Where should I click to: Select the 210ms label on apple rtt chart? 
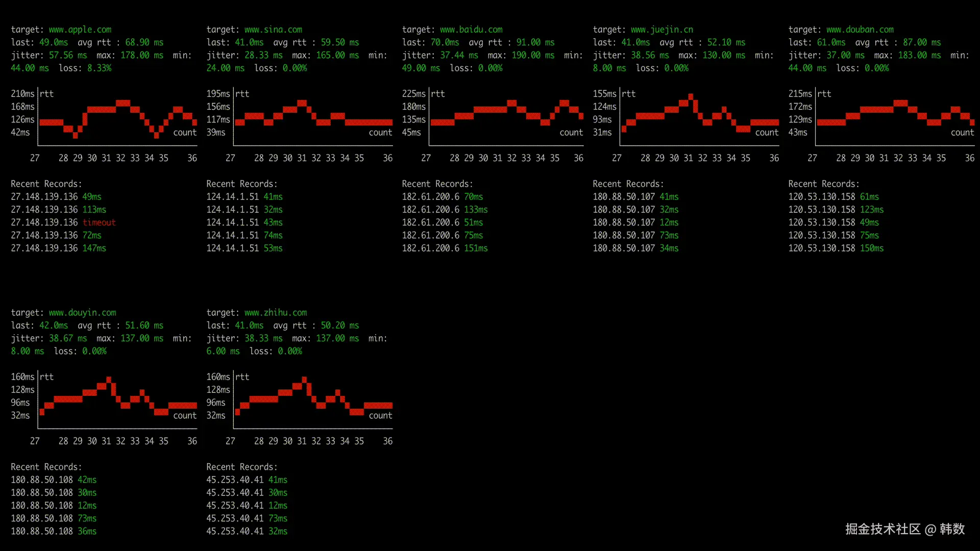(22, 94)
